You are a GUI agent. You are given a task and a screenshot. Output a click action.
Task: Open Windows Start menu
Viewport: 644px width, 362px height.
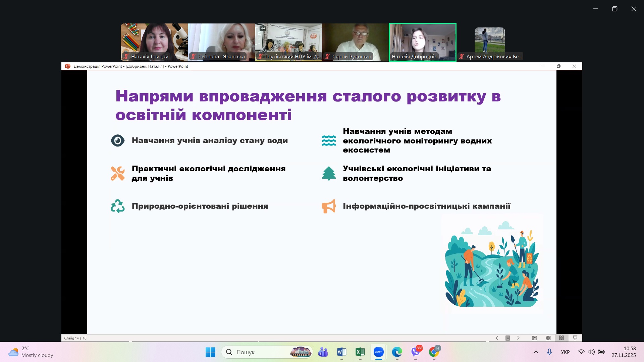tap(210, 352)
